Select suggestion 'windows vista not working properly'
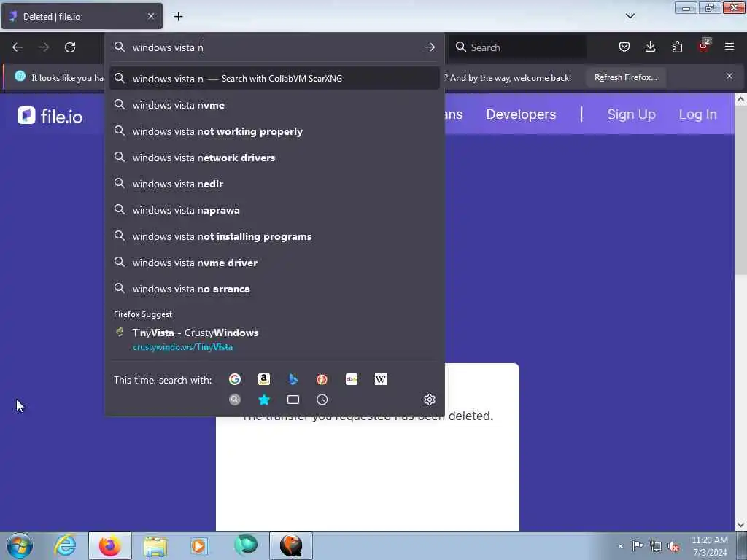 click(x=274, y=131)
